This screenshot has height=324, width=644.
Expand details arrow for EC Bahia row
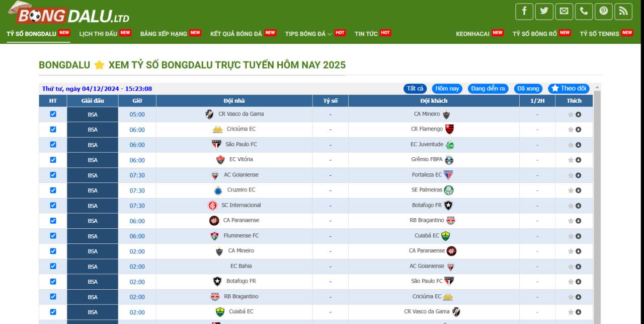(x=579, y=267)
